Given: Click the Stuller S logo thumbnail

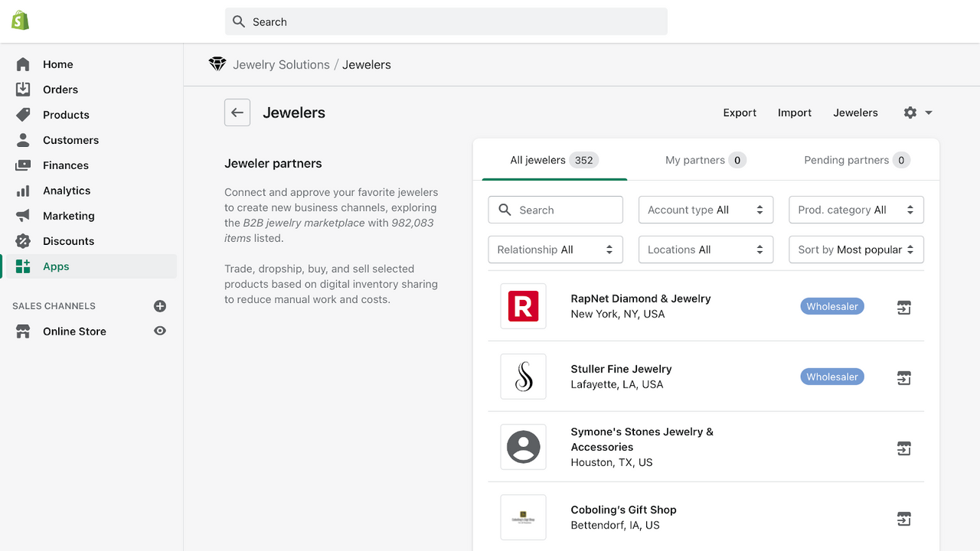Looking at the screenshot, I should coord(524,377).
